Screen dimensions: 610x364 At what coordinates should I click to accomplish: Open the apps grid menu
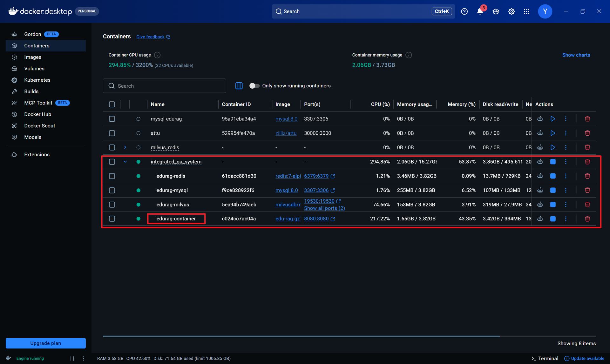pos(526,11)
